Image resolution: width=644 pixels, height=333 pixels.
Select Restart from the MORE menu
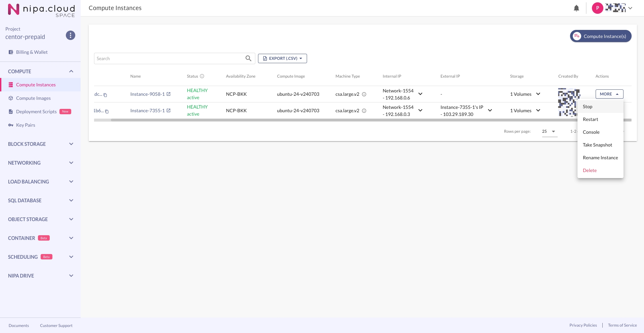tap(590, 119)
